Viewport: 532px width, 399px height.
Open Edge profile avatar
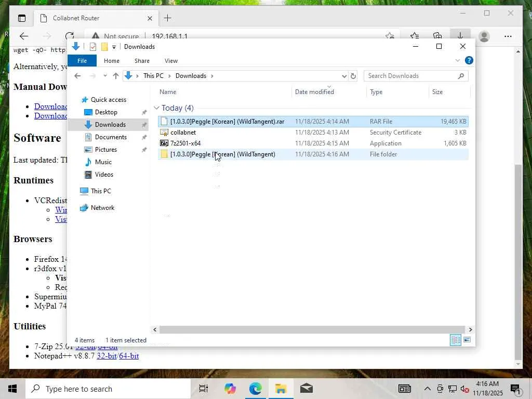coord(484,36)
